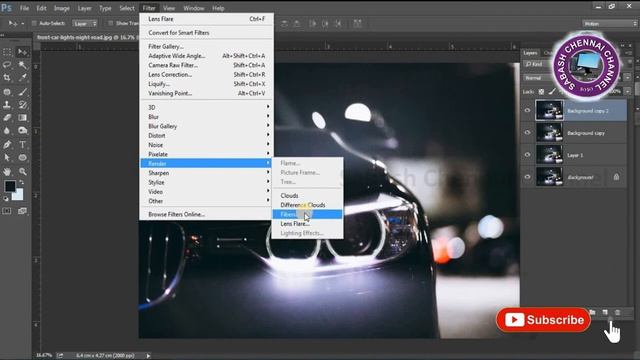Toggle Quick Mask mode

tap(7, 211)
